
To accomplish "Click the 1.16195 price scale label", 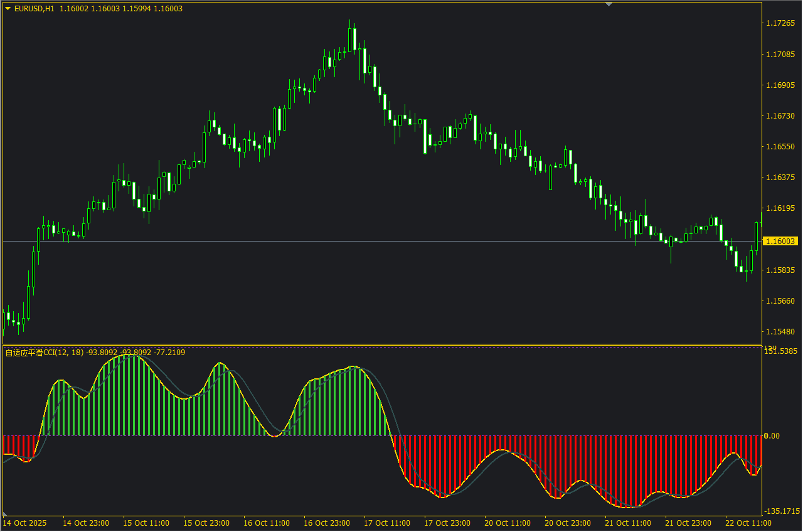I will pyautogui.click(x=780, y=208).
